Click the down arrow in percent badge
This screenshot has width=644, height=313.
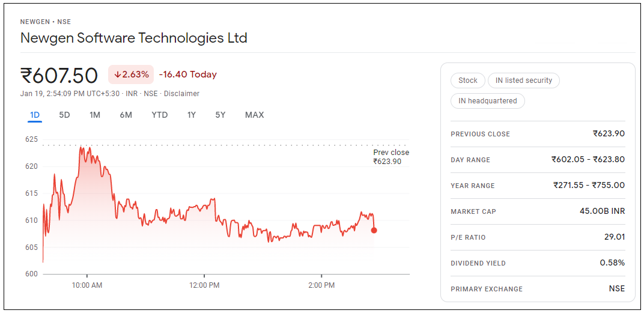(118, 75)
